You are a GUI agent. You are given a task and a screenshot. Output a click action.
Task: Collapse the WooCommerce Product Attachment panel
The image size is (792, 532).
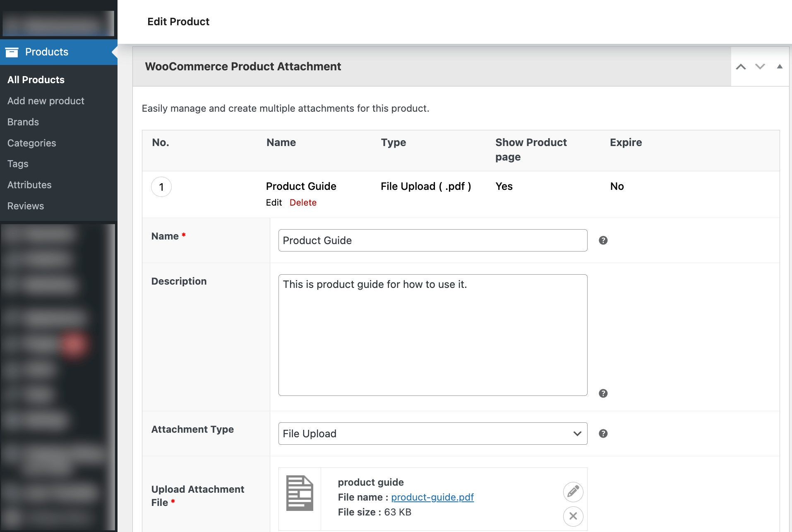(780, 66)
